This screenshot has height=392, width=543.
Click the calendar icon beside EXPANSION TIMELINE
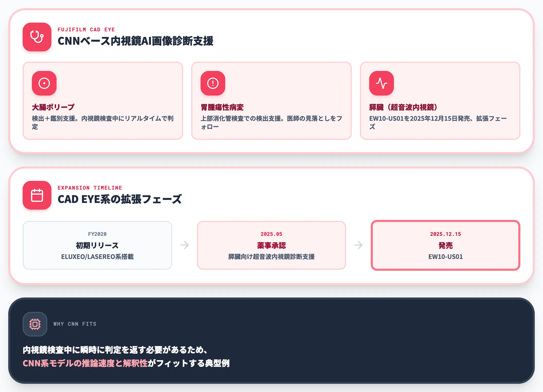37,195
